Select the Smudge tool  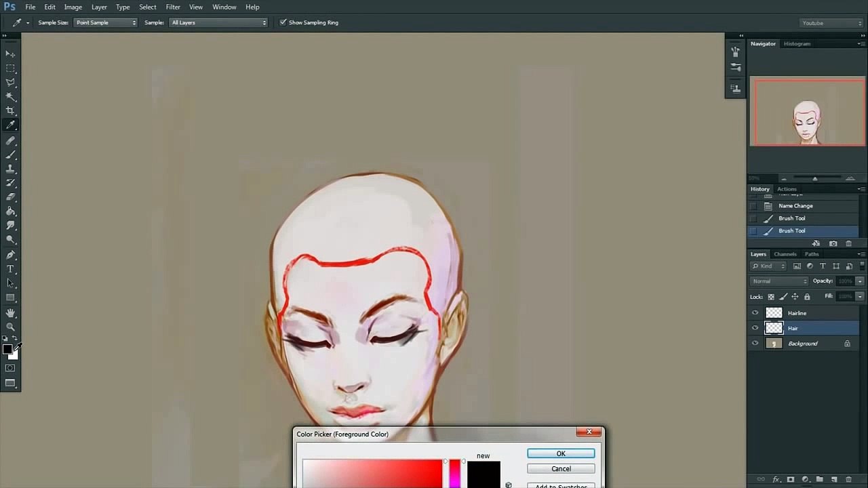(10, 225)
